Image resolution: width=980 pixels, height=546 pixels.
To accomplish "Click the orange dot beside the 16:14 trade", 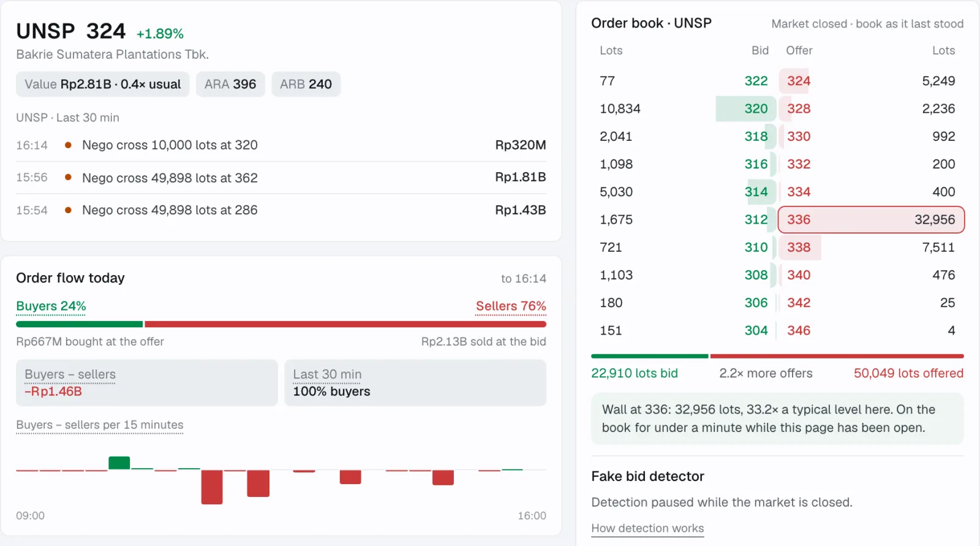I will [68, 145].
